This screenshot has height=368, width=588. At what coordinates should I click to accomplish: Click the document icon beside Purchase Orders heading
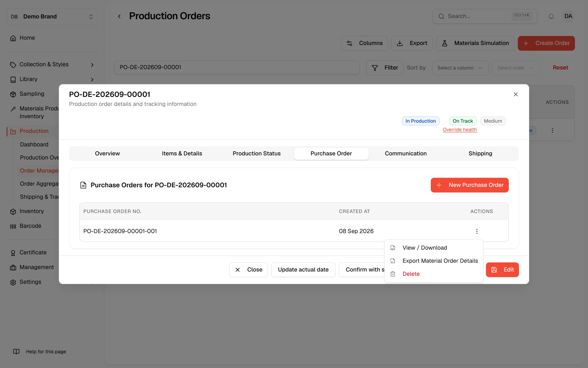coord(83,185)
